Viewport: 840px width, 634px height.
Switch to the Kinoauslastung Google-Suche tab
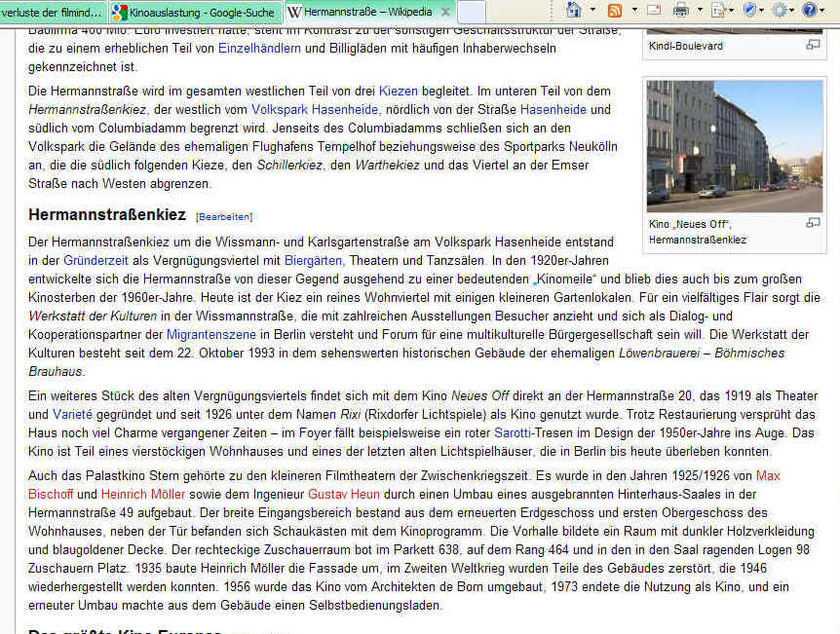tap(196, 12)
